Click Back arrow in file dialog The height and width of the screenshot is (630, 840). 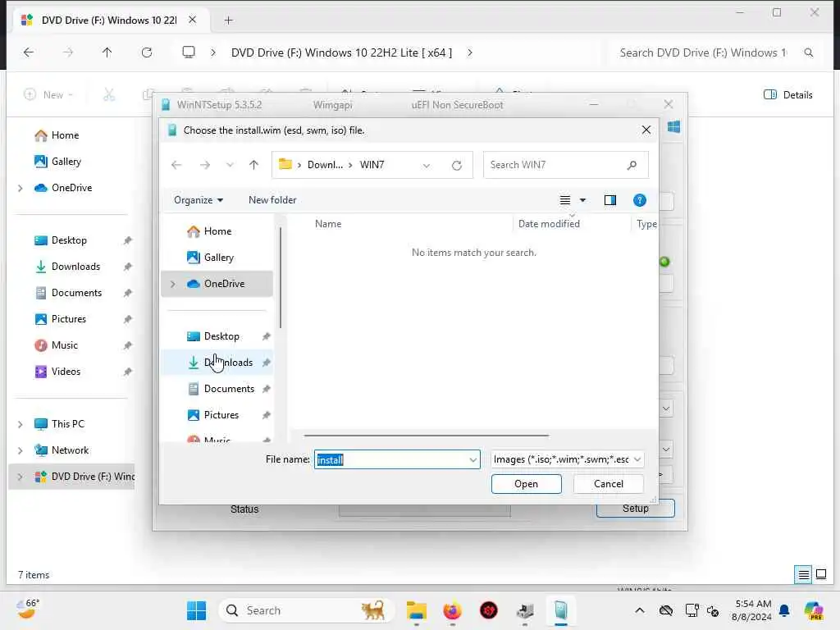pos(176,165)
